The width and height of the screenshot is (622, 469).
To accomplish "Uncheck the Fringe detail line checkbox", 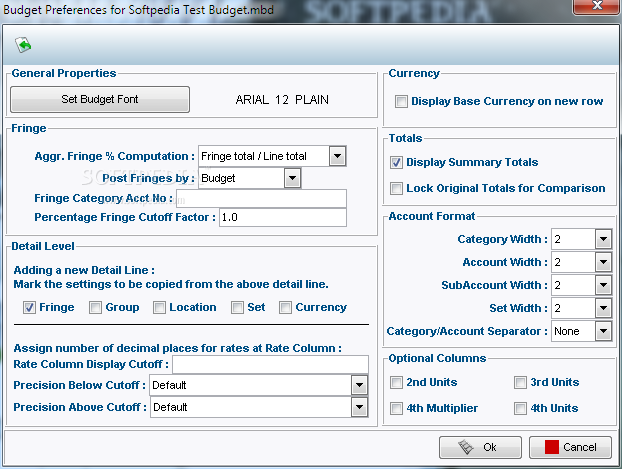I will (29, 308).
